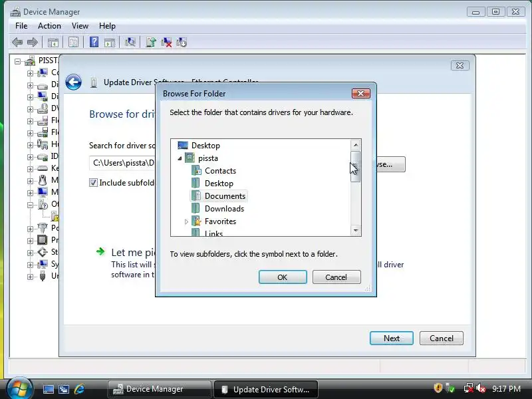The width and height of the screenshot is (532, 399).
Task: Collapse the PISSTA root computer node
Action: (x=17, y=61)
